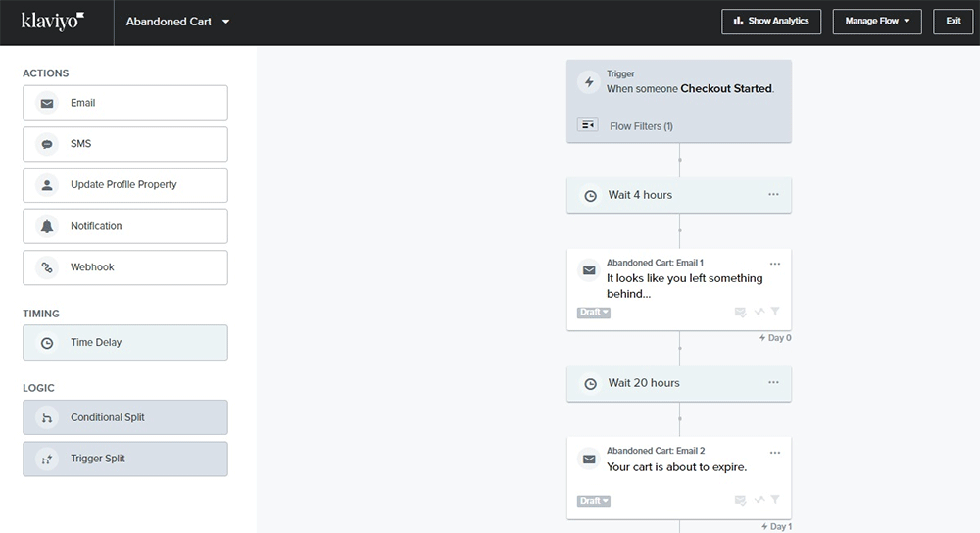
Task: Open Draft status dropdown on Email 2
Action: pos(594,501)
